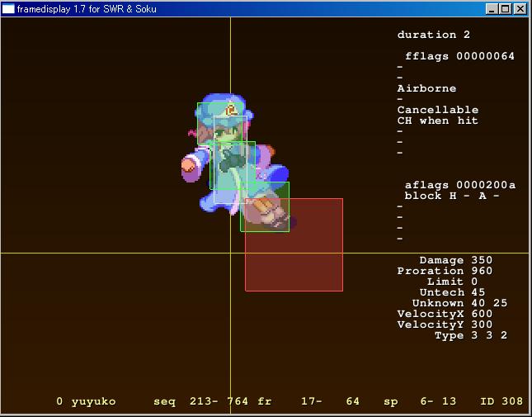
Task: Click the Airborne flag label
Action: (x=426, y=88)
